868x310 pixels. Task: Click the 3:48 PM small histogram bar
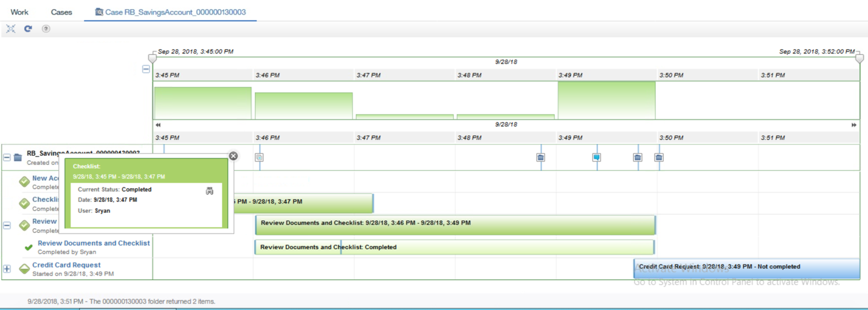tap(505, 117)
